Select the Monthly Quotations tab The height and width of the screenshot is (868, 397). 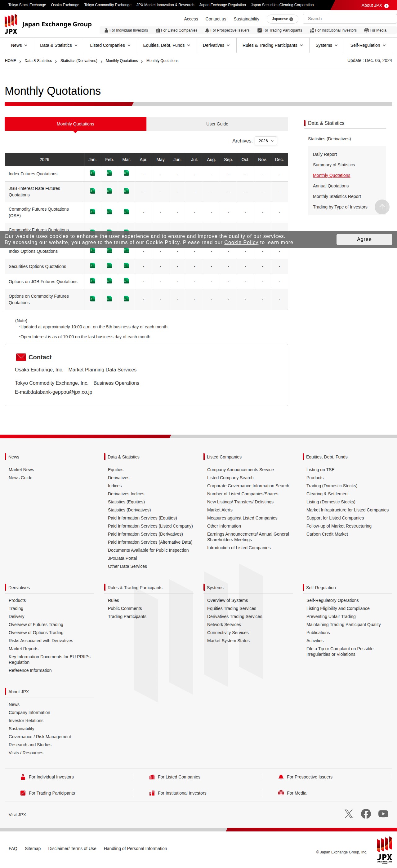tap(76, 124)
